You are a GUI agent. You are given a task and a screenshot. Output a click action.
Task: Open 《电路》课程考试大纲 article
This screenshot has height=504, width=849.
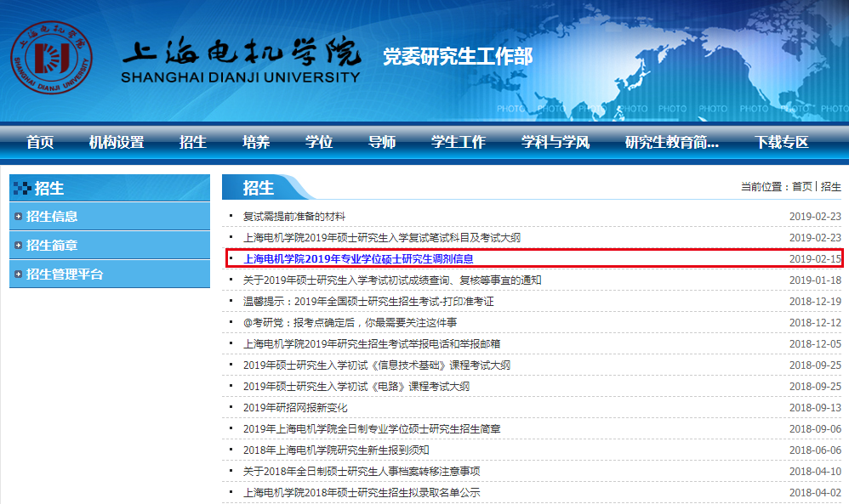coord(356,386)
